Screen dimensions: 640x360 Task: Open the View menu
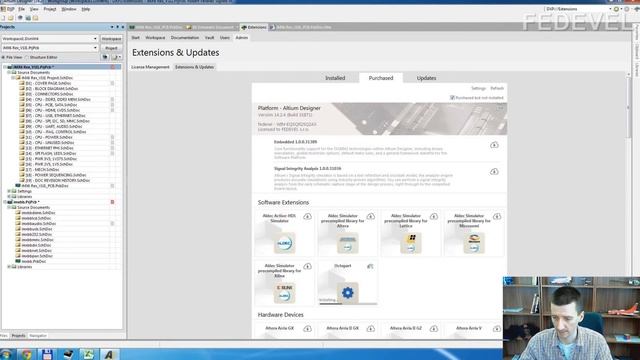34,9
